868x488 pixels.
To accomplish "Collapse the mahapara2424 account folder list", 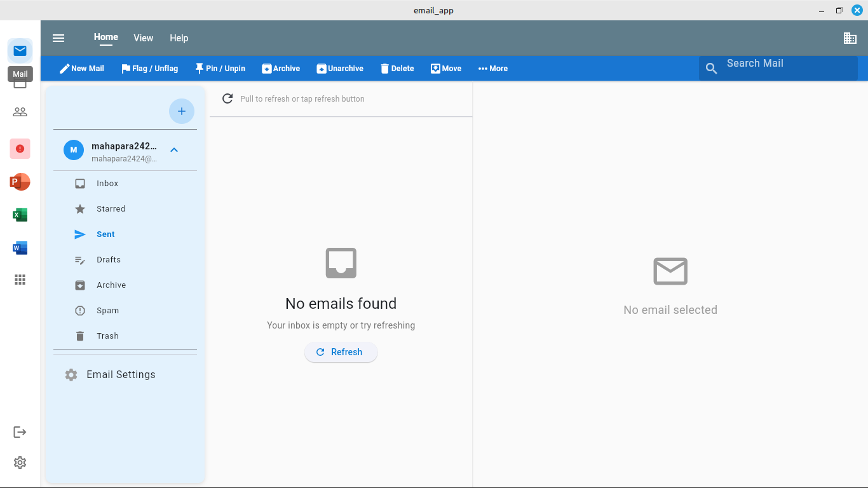I will 174,150.
